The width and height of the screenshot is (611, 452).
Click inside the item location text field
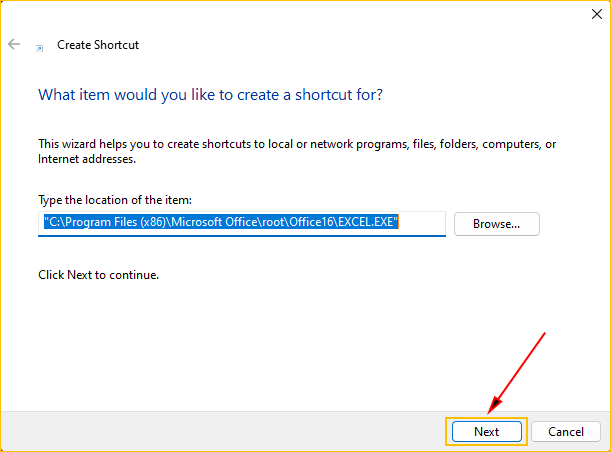click(x=240, y=223)
